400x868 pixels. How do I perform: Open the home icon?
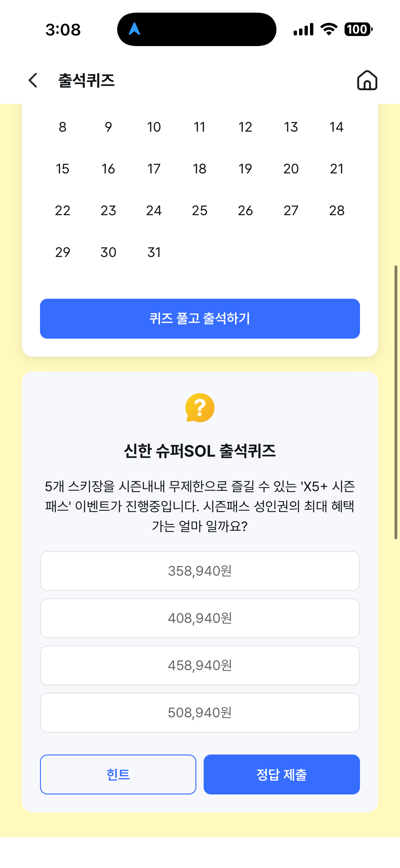[367, 80]
